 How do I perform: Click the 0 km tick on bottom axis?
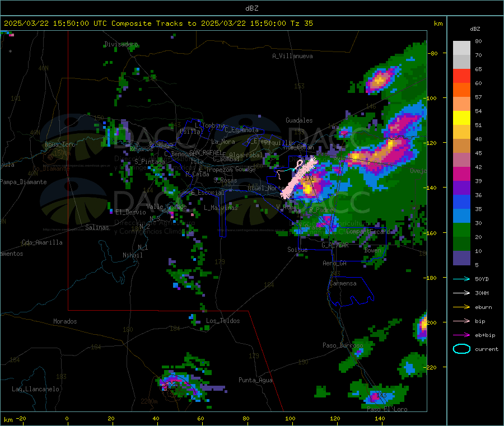(x=67, y=419)
